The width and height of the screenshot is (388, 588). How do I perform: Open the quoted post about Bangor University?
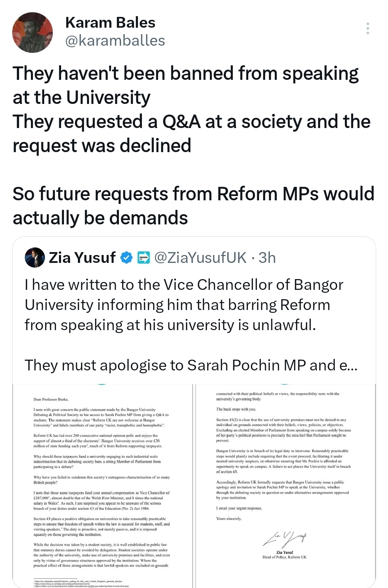tap(184, 305)
